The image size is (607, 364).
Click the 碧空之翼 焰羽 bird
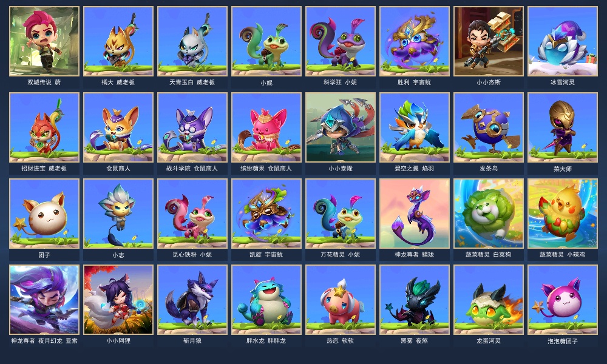tap(414, 127)
